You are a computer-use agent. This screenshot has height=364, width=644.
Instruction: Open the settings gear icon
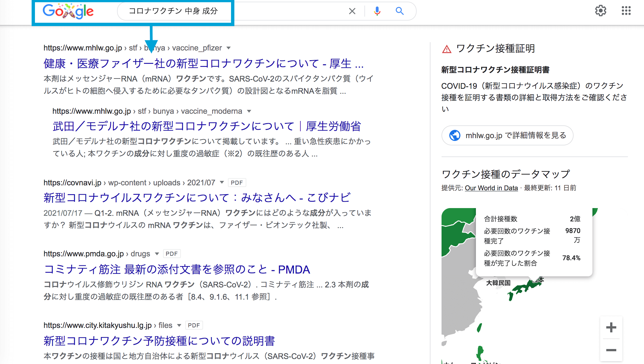[x=601, y=11]
